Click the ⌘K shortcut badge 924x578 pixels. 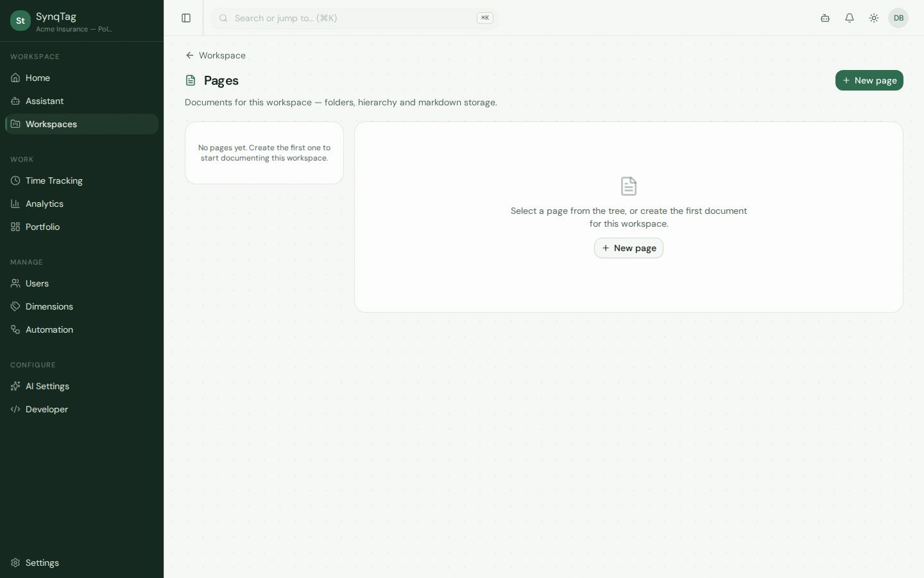point(485,18)
